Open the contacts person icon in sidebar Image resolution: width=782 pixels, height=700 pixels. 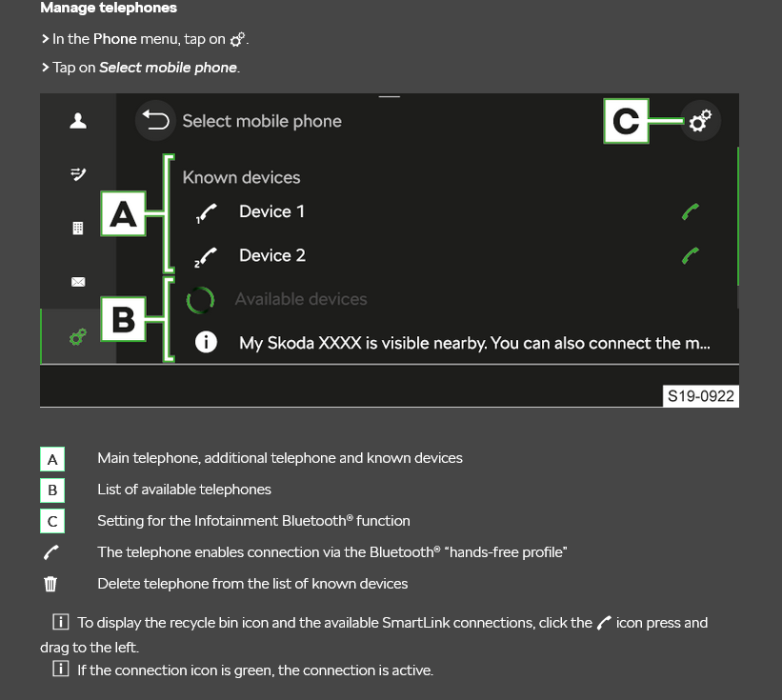78,121
